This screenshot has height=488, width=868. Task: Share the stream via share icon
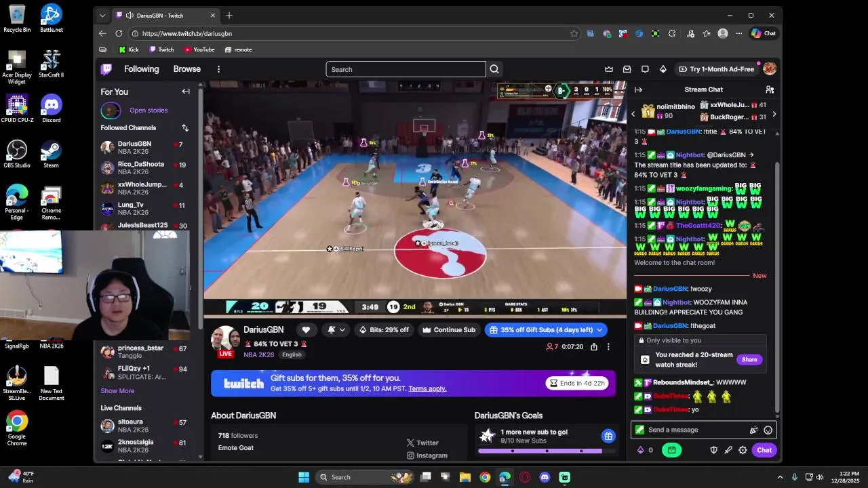pos(594,346)
